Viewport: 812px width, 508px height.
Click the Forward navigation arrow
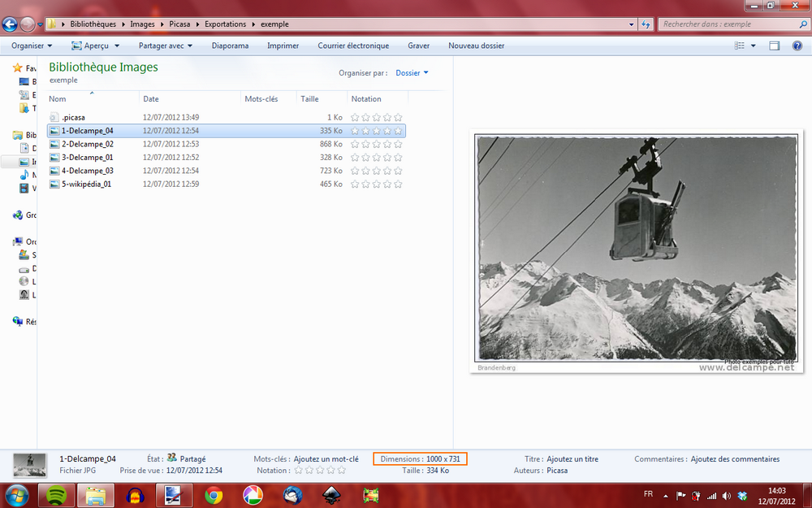pos(27,24)
